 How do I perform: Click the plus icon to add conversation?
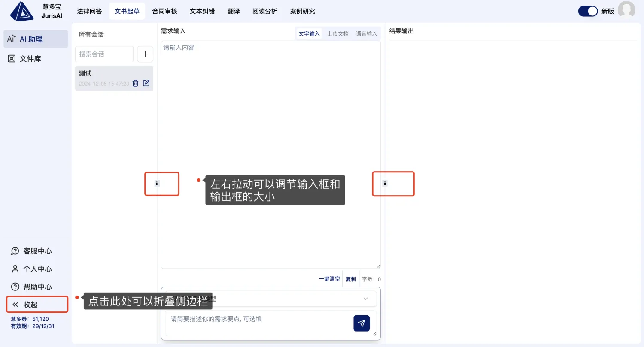145,54
